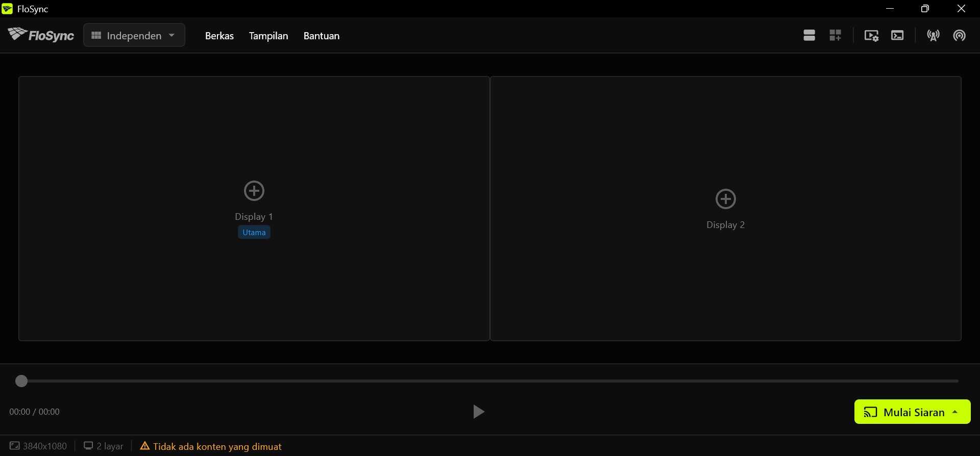Click the Display 2 label
The width and height of the screenshot is (980, 456).
pyautogui.click(x=726, y=225)
